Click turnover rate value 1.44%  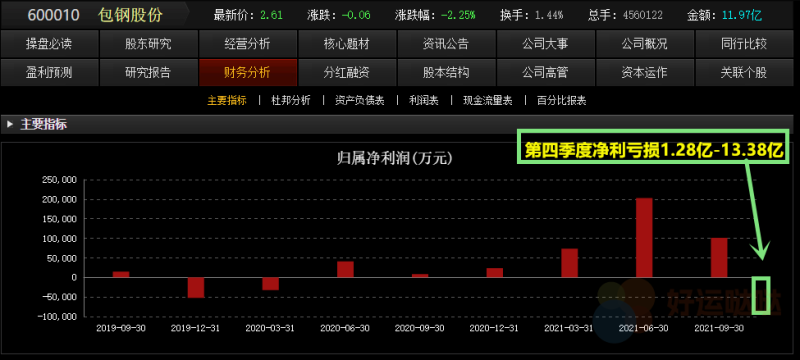coord(549,15)
